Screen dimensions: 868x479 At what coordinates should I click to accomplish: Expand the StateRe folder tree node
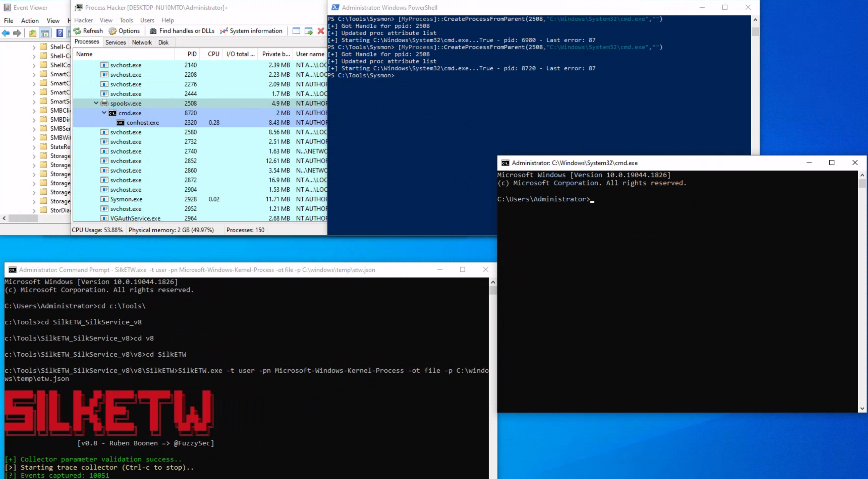point(34,147)
